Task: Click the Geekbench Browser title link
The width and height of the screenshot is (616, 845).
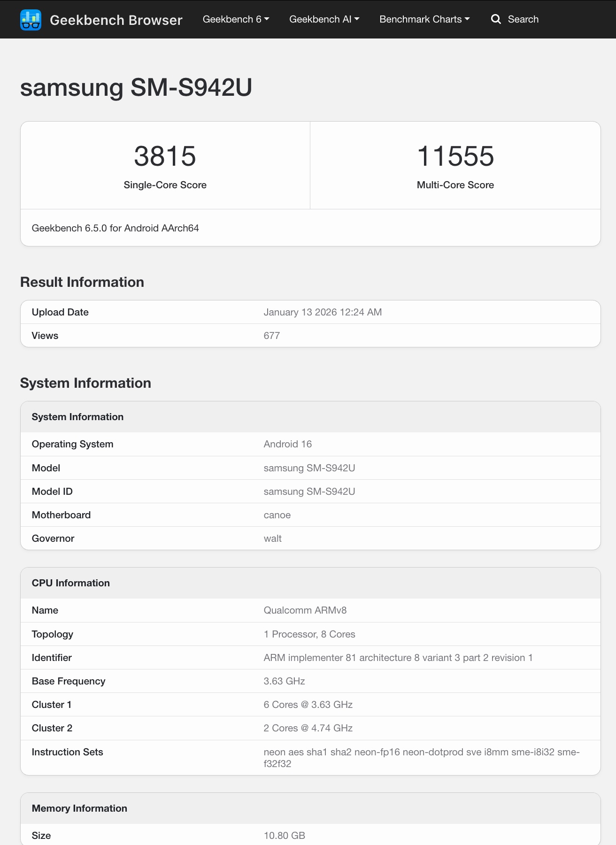Action: click(116, 20)
